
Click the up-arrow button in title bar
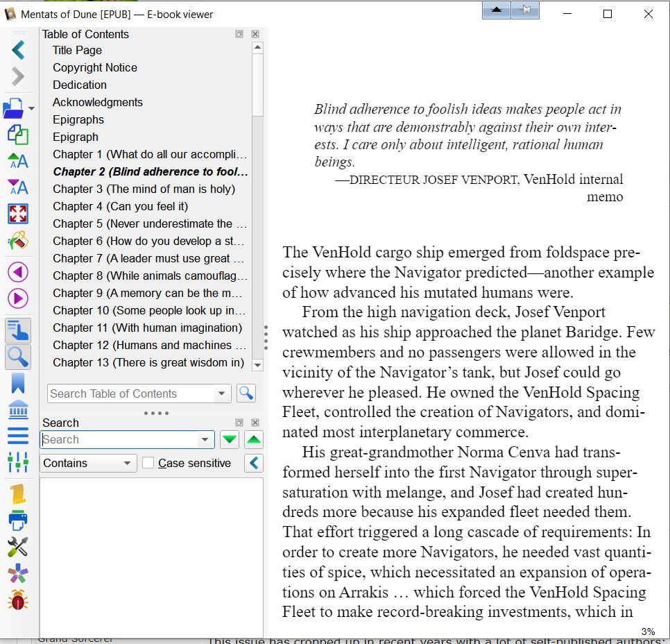click(497, 10)
